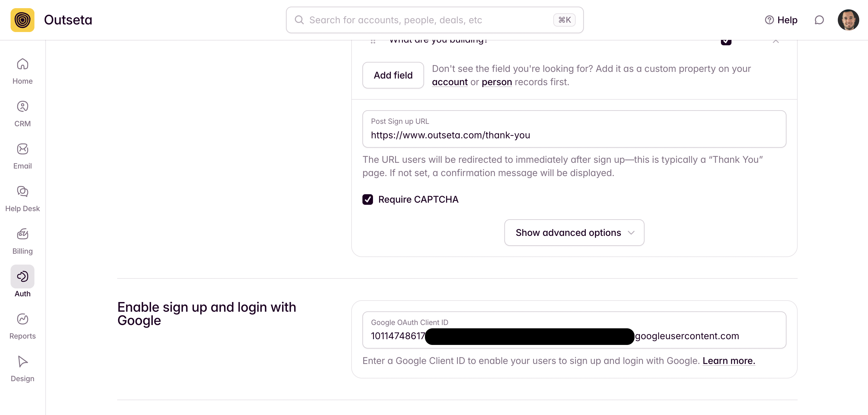Open the Help menu link
Viewport: 868px width, 415px height.
[781, 20]
